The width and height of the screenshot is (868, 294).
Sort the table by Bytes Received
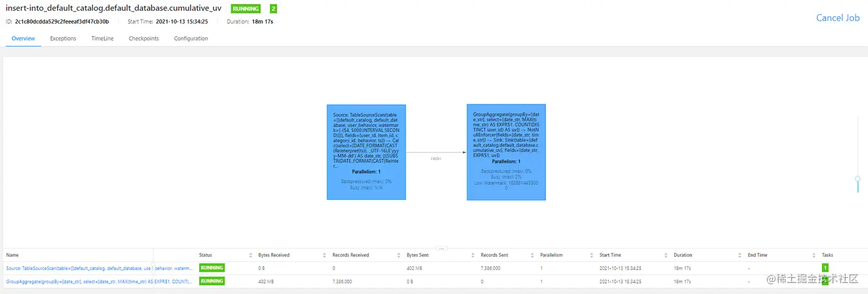(x=324, y=255)
